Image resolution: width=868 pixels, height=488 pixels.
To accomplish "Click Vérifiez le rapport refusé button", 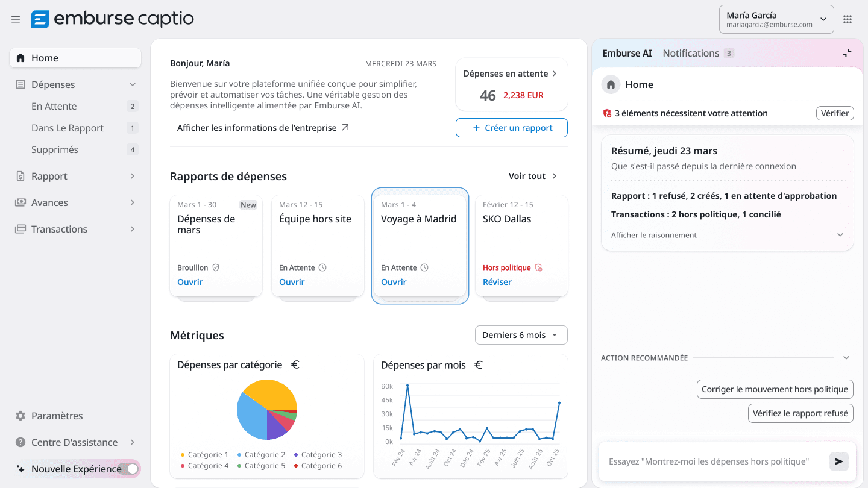I will click(800, 413).
